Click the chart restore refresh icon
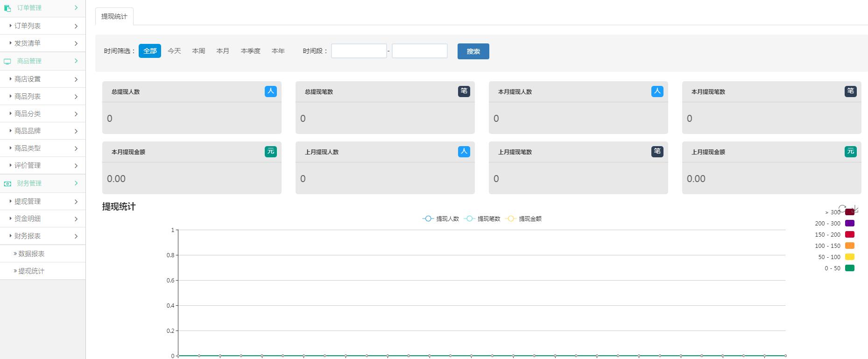Viewport: 868px width, 359px height. pyautogui.click(x=842, y=209)
